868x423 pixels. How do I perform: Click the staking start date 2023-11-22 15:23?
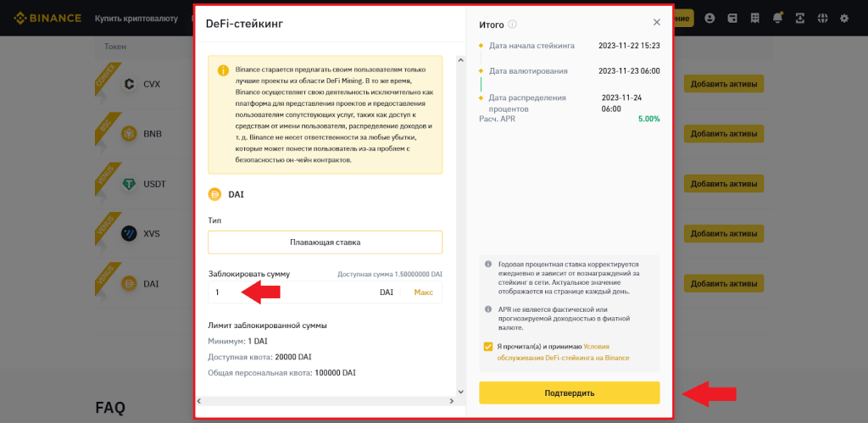tap(629, 46)
